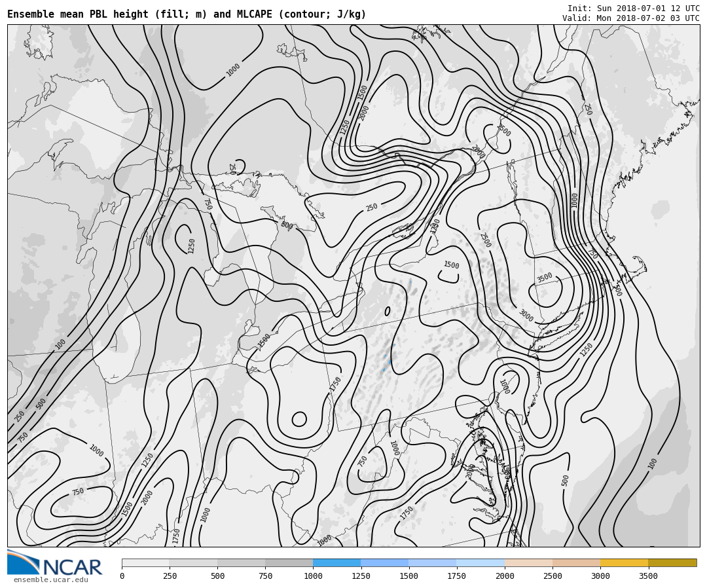The image size is (707, 588).
Task: Select the map title 'Ensemble mean PBL height' text
Action: [x=77, y=14]
